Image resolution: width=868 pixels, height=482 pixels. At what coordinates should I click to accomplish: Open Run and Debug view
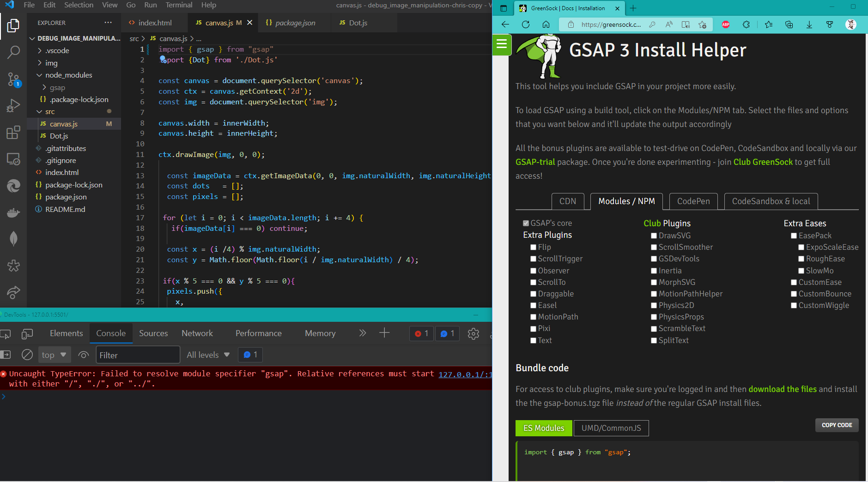(13, 106)
